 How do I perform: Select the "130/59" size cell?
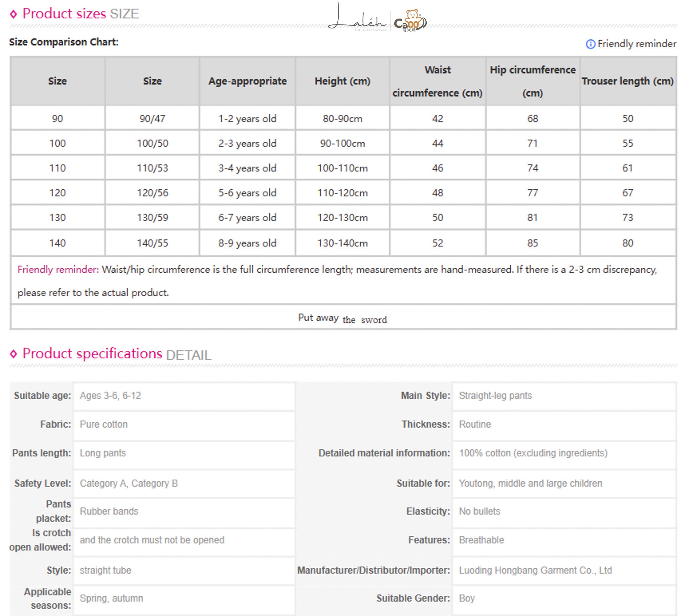tap(153, 218)
